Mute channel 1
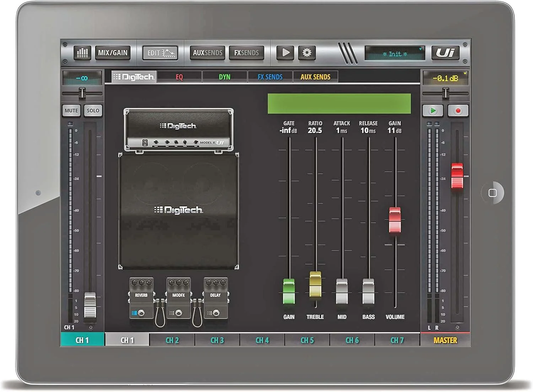This screenshot has height=392, width=533. pos(71,111)
